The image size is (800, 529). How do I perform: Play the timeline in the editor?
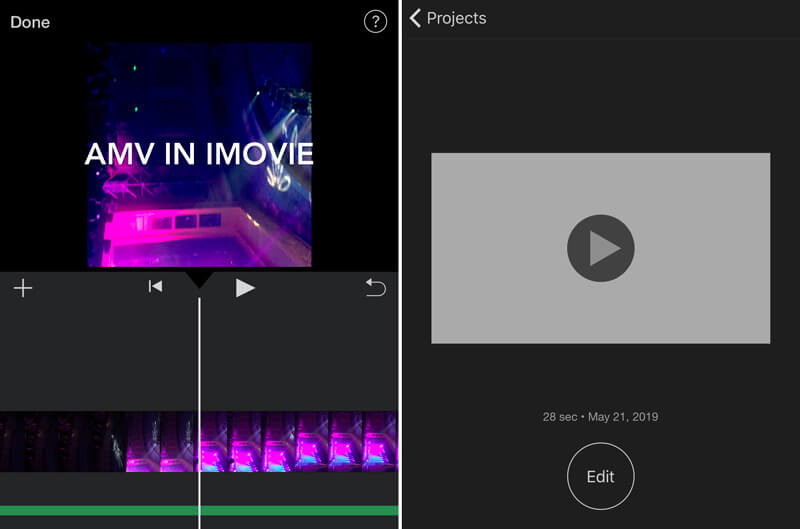click(x=245, y=288)
